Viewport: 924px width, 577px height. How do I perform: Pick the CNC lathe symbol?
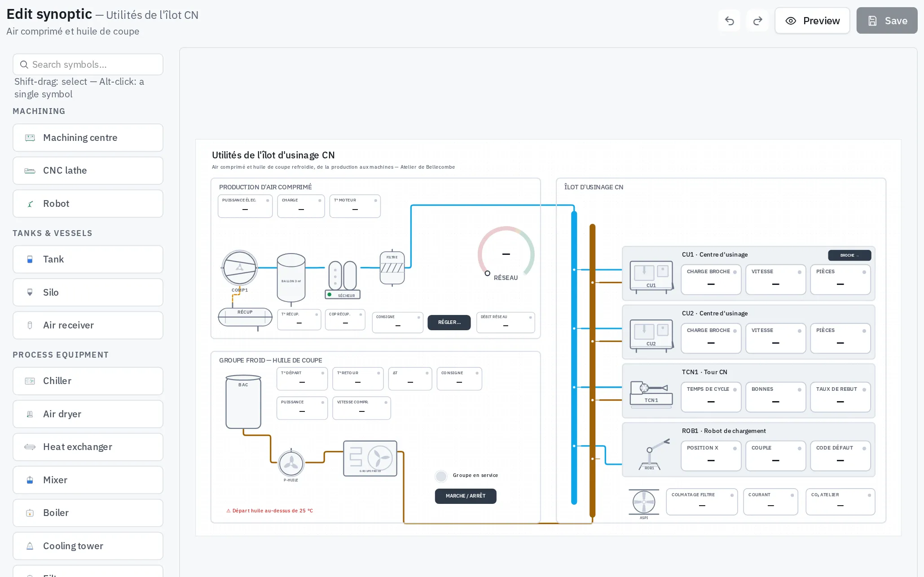(88, 170)
